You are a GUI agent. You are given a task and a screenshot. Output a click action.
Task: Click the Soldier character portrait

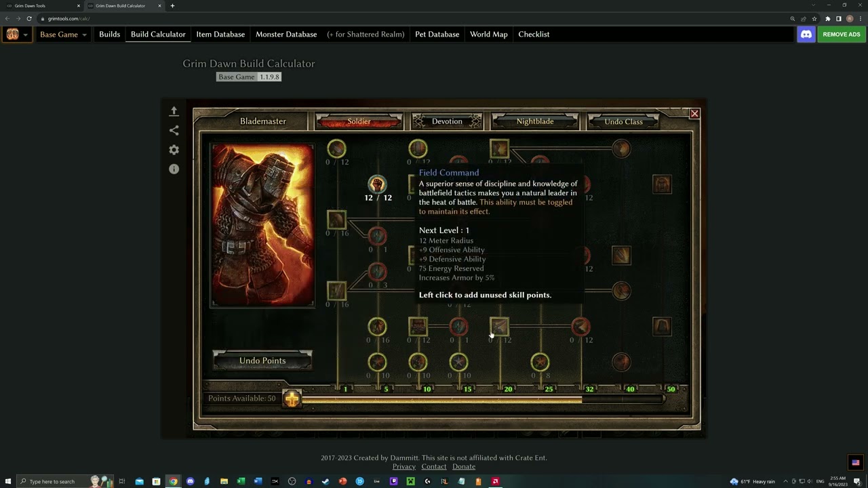point(262,225)
